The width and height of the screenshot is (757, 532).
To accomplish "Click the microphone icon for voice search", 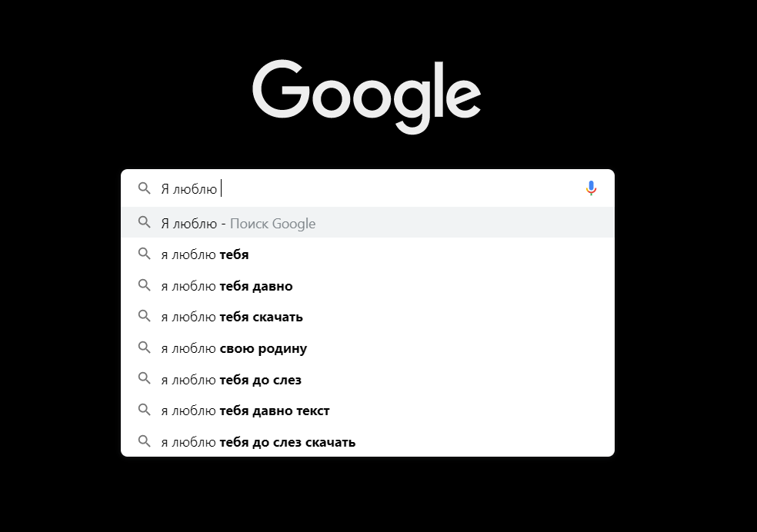I will (x=591, y=187).
